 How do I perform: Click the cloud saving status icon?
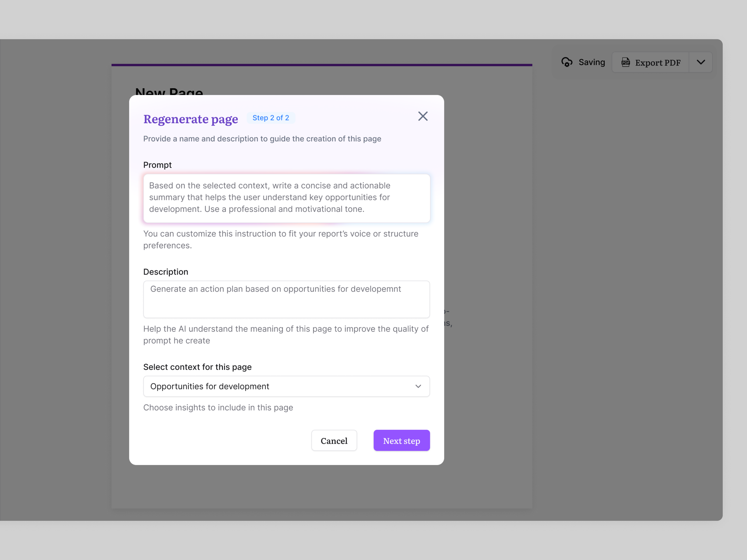coord(567,62)
